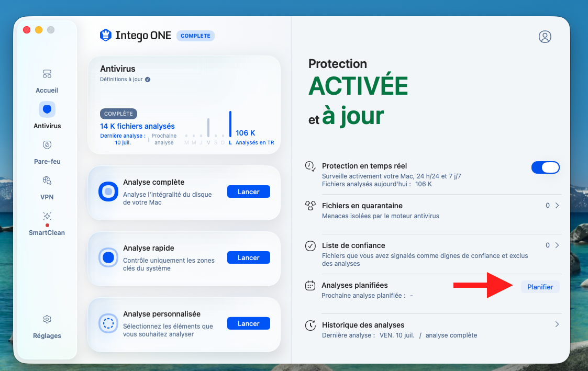The width and height of the screenshot is (588, 371).
Task: Click "Fichiers en quarantaine" title
Action: pos(362,206)
